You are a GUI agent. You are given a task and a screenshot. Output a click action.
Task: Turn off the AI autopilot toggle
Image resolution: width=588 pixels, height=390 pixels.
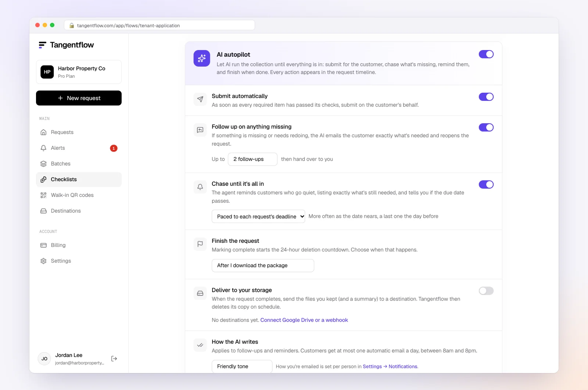click(x=486, y=54)
